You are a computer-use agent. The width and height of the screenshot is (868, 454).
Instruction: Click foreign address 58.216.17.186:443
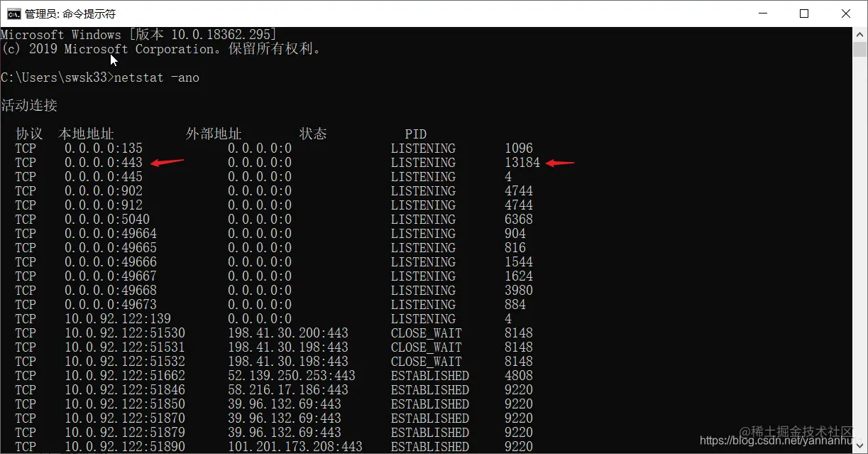[288, 390]
